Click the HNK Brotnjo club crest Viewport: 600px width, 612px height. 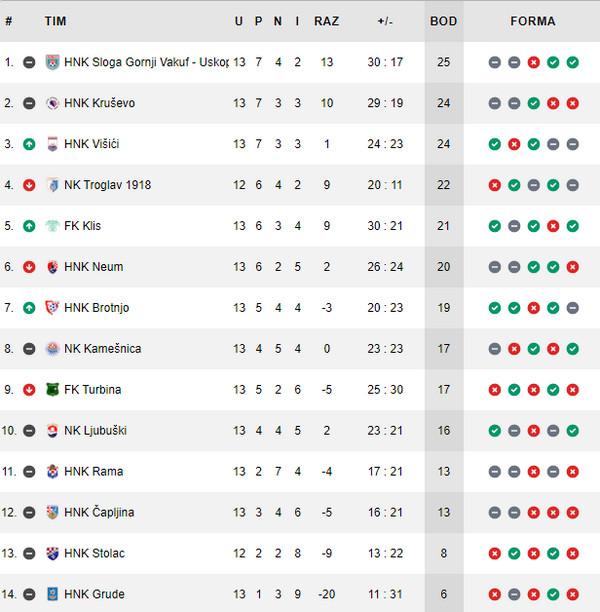52,308
